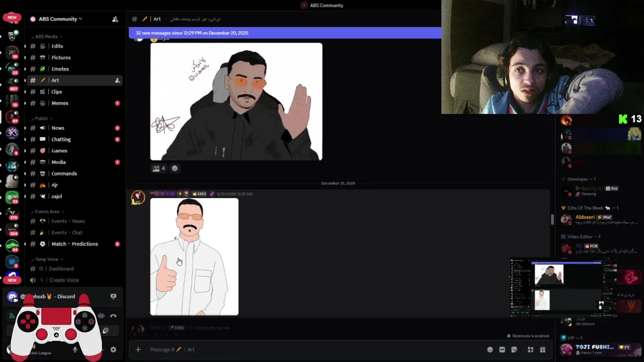Viewport: 644px width, 362px height.
Task: Click create-invite icon on Art channel
Action: (117, 80)
